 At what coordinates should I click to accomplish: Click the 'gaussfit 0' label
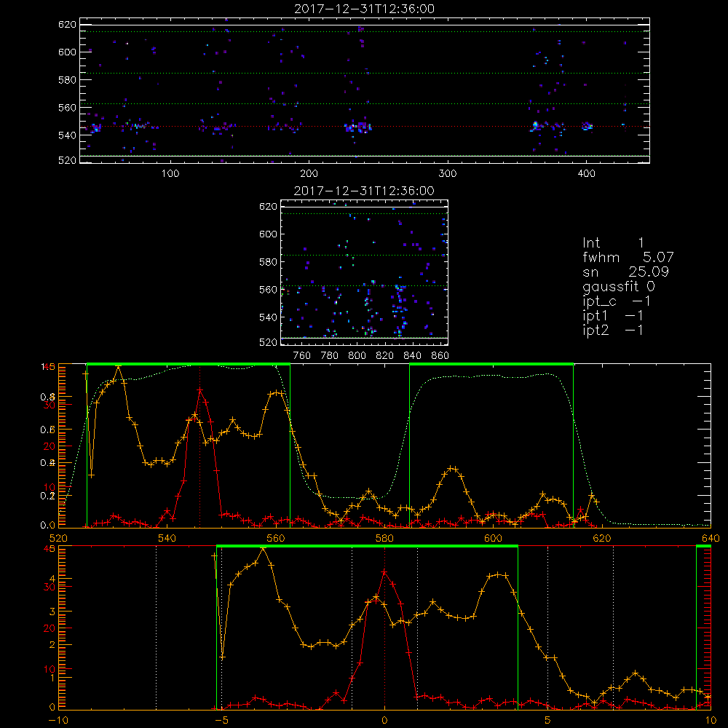pos(619,287)
